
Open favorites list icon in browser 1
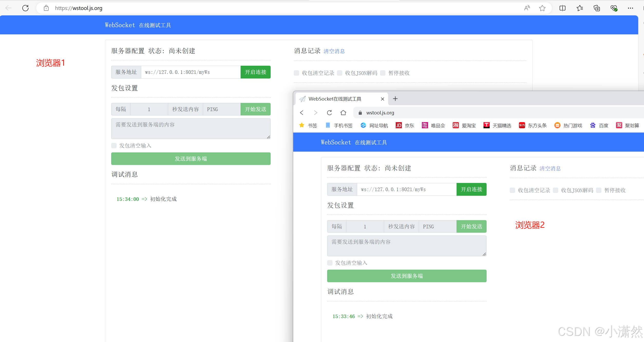coord(580,8)
